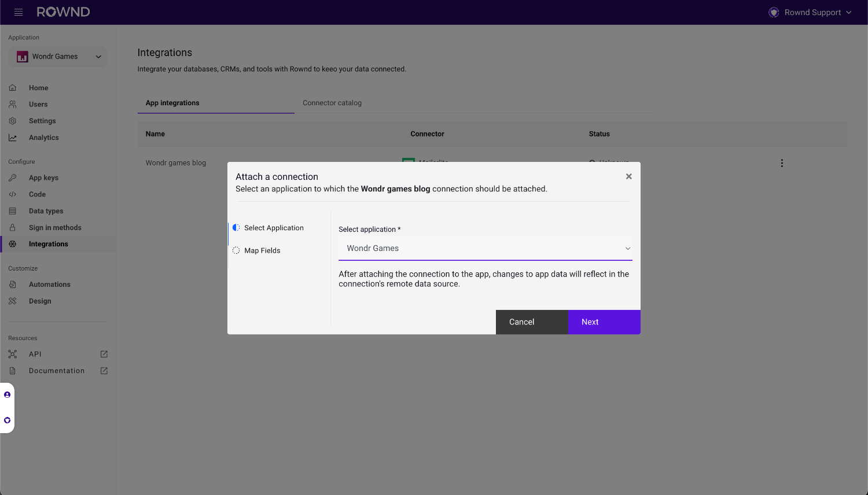Image resolution: width=868 pixels, height=495 pixels.
Task: Click the Status column header
Action: 599,134
